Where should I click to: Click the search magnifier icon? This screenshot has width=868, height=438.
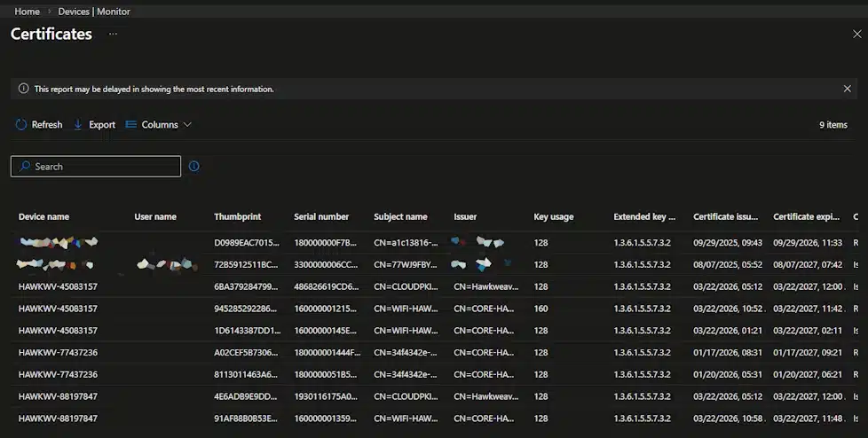pos(25,167)
